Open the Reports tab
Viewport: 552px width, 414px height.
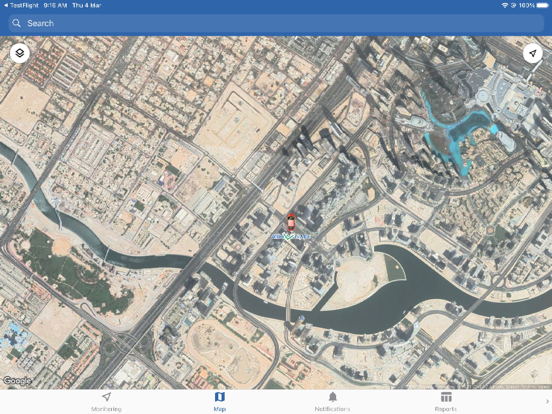click(446, 402)
